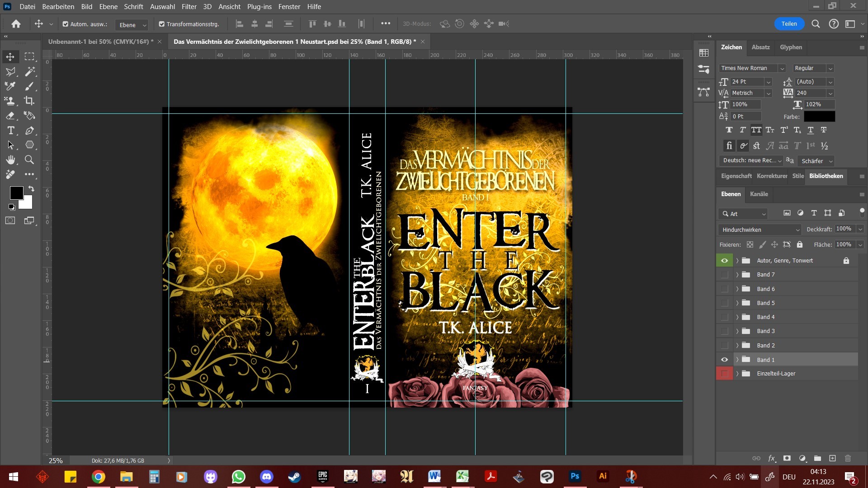Open the text color Farbe swatch

819,117
